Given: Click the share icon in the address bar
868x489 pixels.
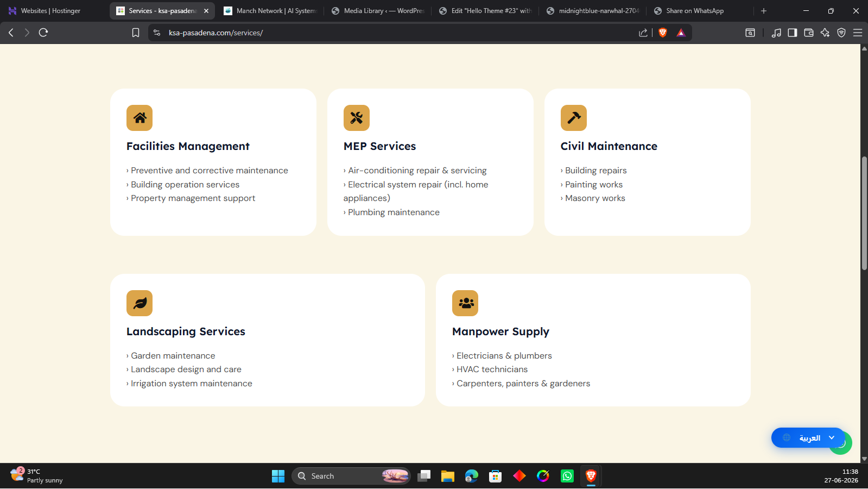Looking at the screenshot, I should point(643,33).
